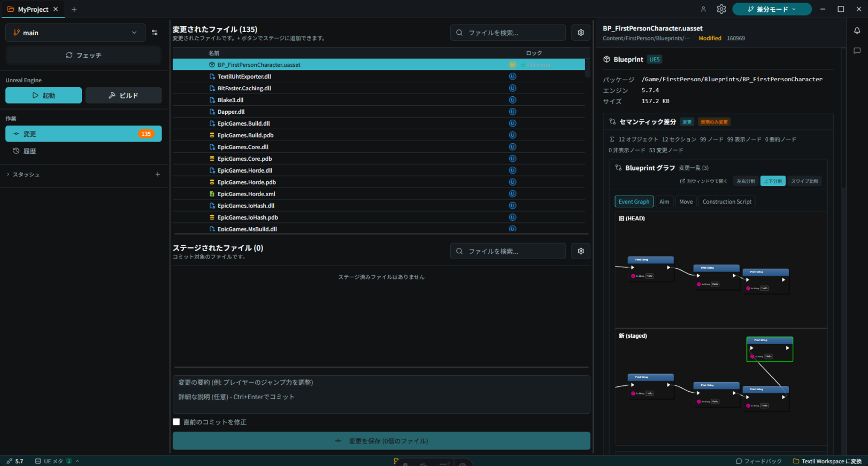Click the file icon of EpicGames.Horde.xml
This screenshot has height=466, width=868.
pos(212,194)
